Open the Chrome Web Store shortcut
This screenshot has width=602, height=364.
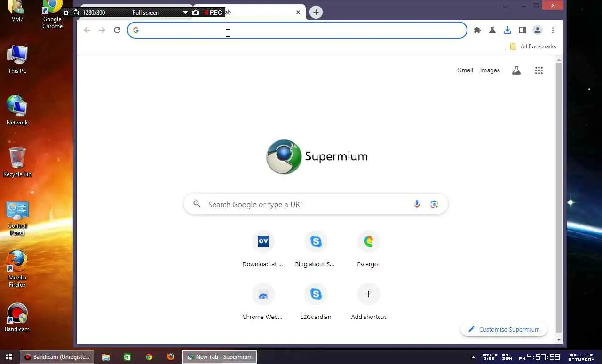(263, 302)
